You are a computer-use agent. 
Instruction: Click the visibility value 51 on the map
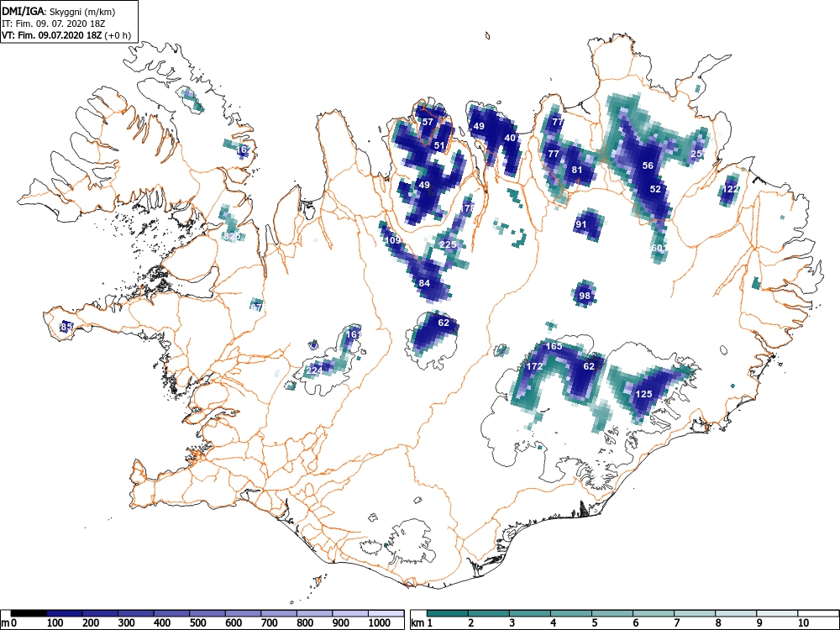point(439,145)
